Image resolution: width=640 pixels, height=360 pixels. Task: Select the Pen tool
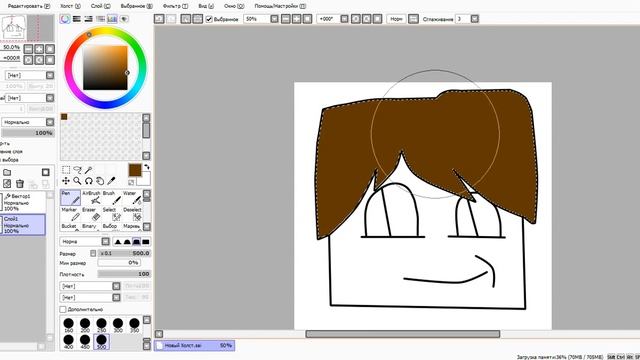[x=70, y=197]
